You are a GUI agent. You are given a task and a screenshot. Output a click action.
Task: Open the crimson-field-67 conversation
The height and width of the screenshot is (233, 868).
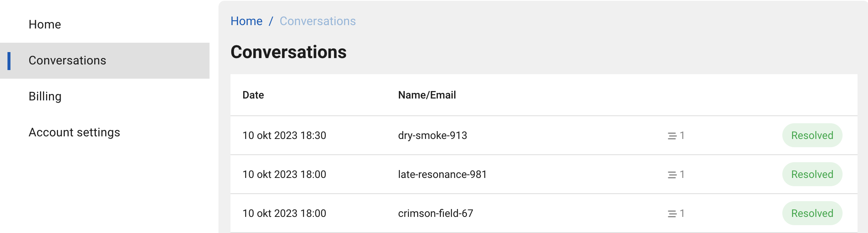(435, 213)
